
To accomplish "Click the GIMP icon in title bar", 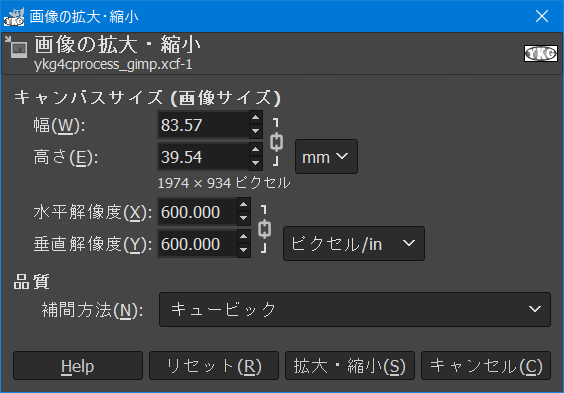I will pyautogui.click(x=14, y=17).
